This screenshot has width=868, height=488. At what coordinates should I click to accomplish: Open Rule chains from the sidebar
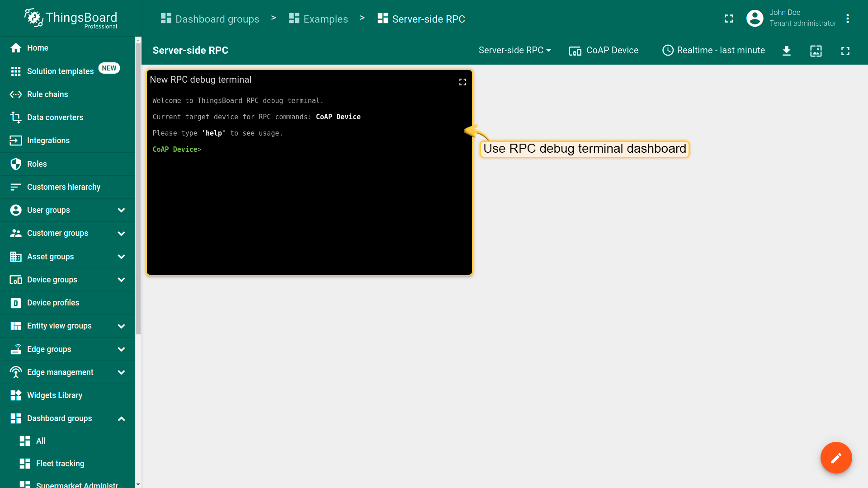[47, 94]
